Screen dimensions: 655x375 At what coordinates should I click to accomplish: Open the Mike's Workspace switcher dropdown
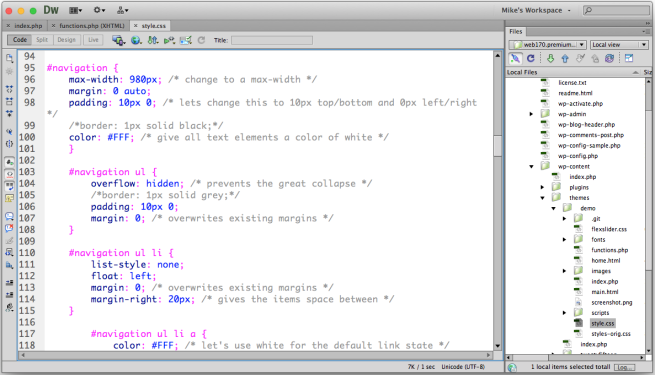point(536,10)
